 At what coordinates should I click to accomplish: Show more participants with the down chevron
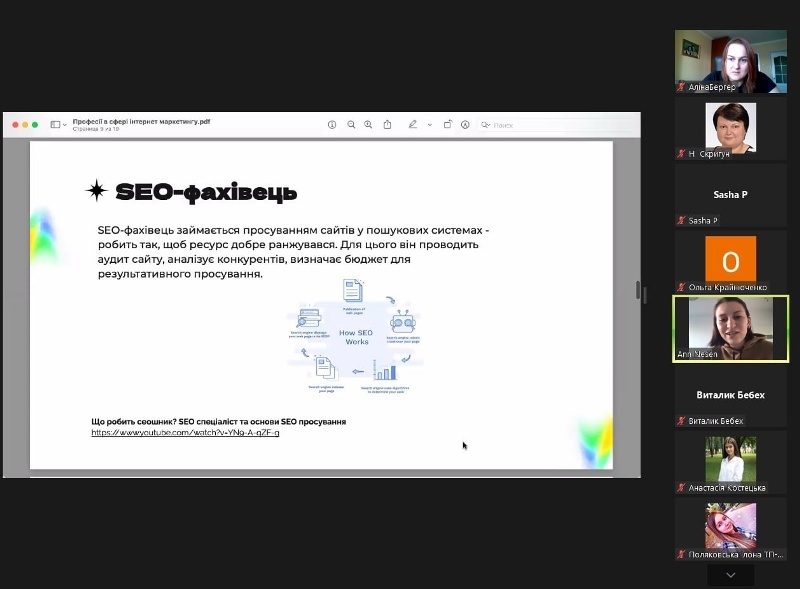pos(731,575)
